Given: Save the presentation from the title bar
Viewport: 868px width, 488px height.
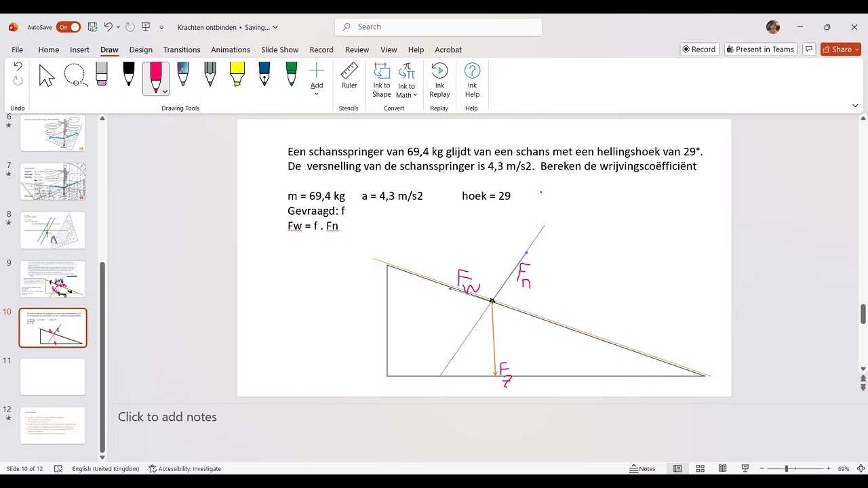Looking at the screenshot, I should click(92, 27).
